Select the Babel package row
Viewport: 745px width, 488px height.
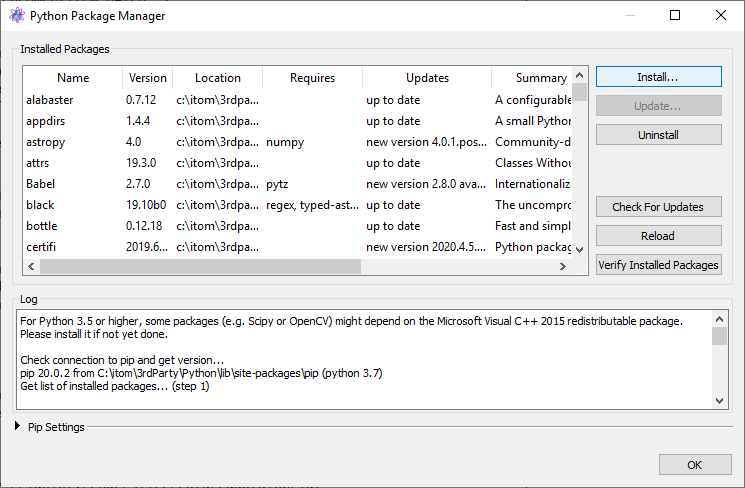tap(297, 184)
